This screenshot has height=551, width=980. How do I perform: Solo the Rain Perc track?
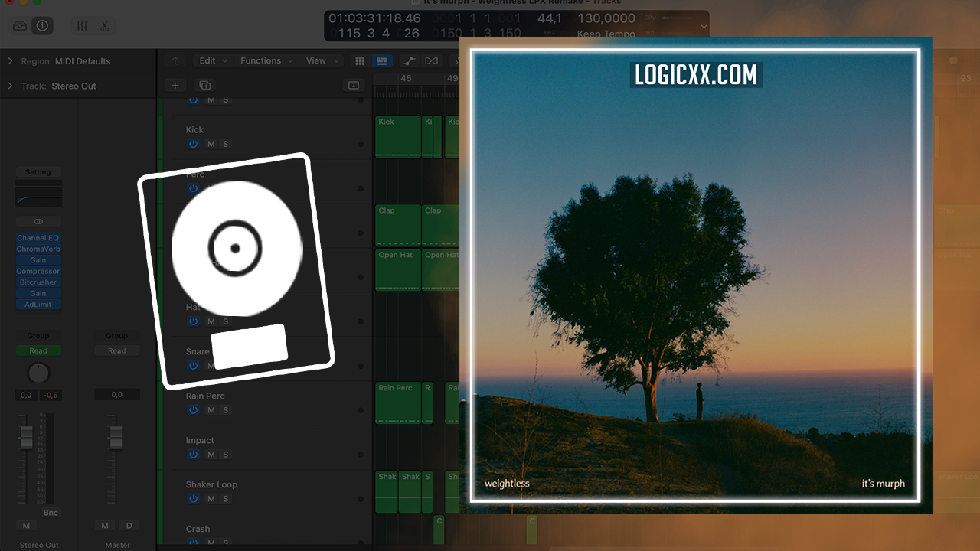226,410
